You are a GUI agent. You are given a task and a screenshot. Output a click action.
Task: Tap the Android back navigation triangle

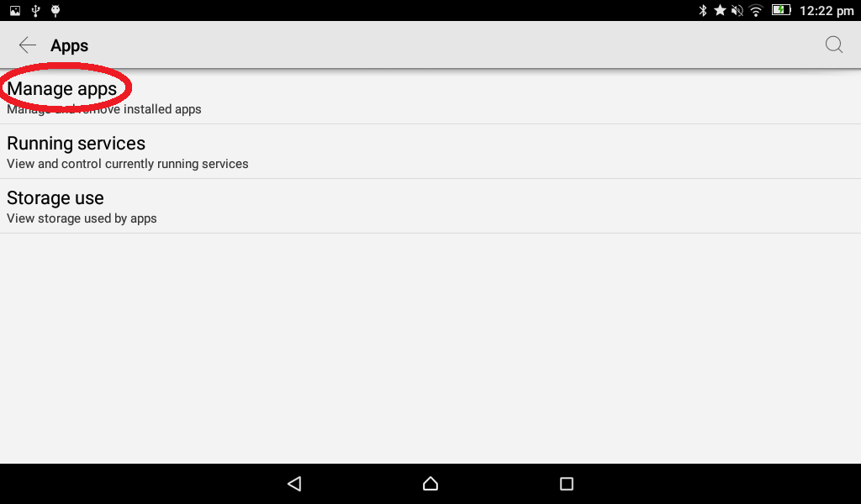coord(294,483)
